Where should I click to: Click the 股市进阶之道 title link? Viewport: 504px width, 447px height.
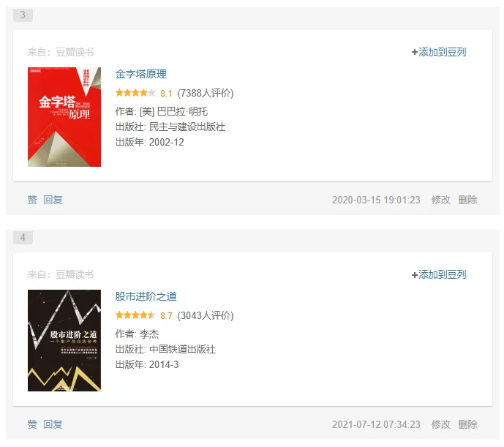(x=146, y=296)
